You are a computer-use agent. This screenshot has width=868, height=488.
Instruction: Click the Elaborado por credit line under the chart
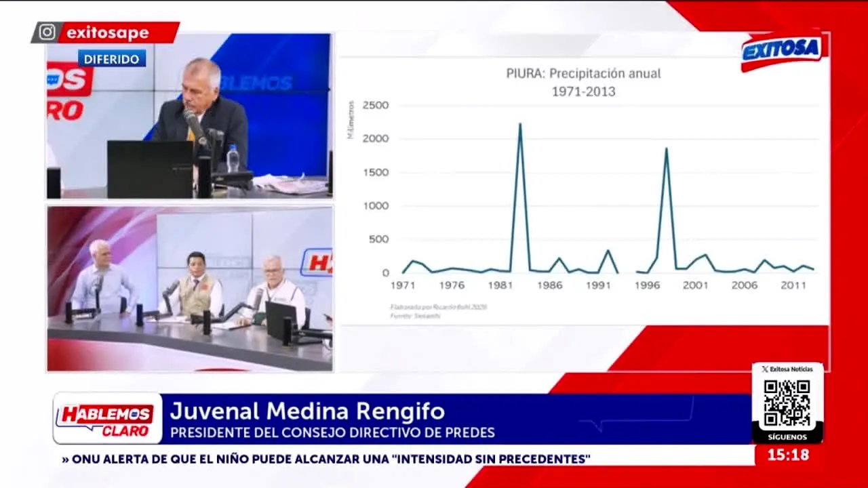[x=438, y=307]
